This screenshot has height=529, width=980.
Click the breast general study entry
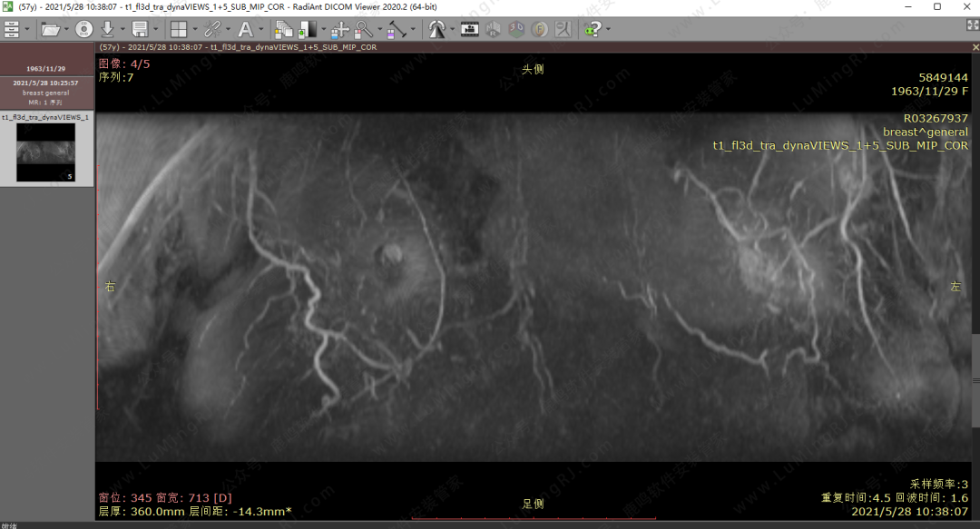click(46, 93)
